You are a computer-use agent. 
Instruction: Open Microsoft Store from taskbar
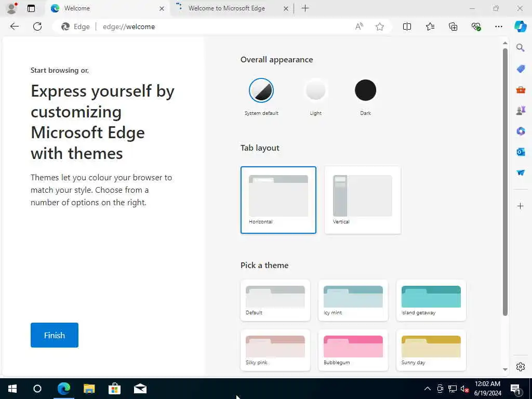(x=115, y=389)
